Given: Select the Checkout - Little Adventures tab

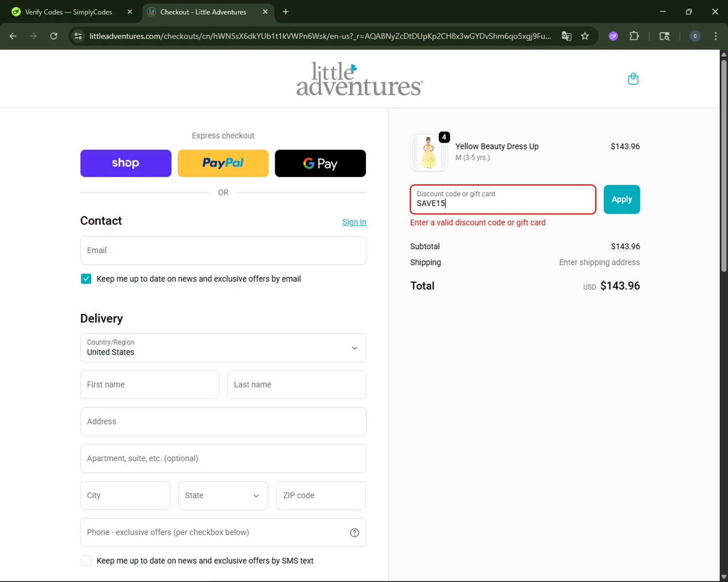Looking at the screenshot, I should tap(203, 12).
